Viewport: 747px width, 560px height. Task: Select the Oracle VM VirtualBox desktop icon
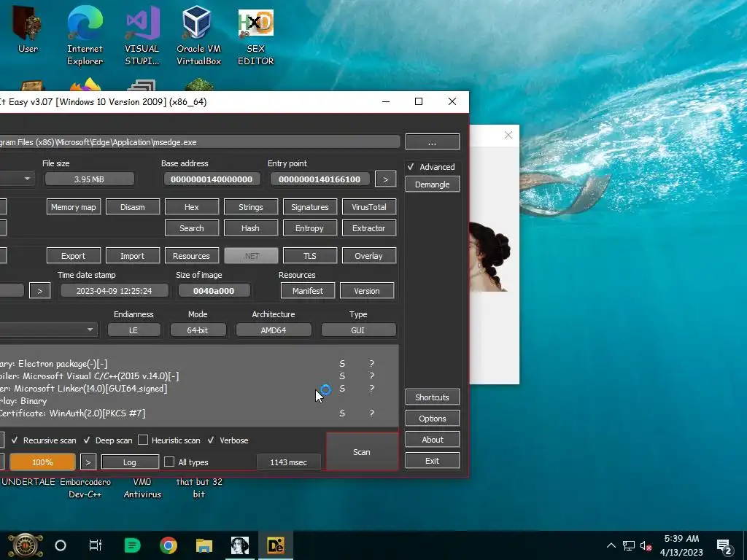click(x=198, y=36)
